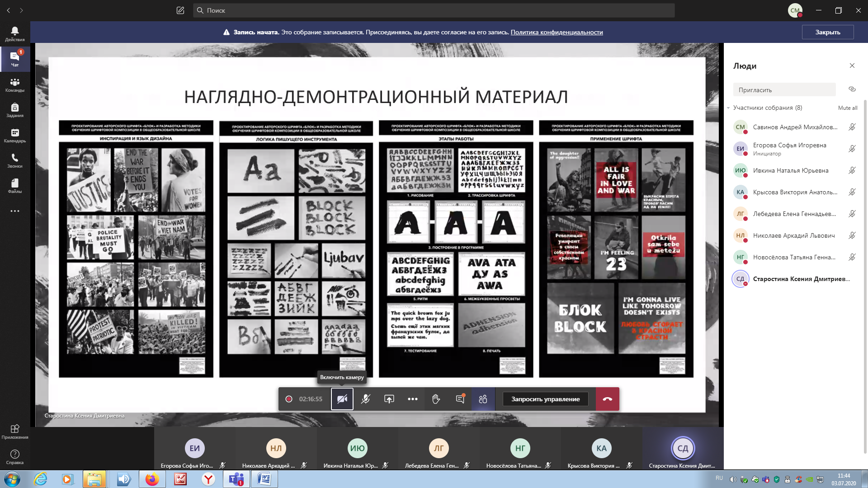Open the Teams (Команды) section
Screen dimensions: 868x488
pos(14,84)
